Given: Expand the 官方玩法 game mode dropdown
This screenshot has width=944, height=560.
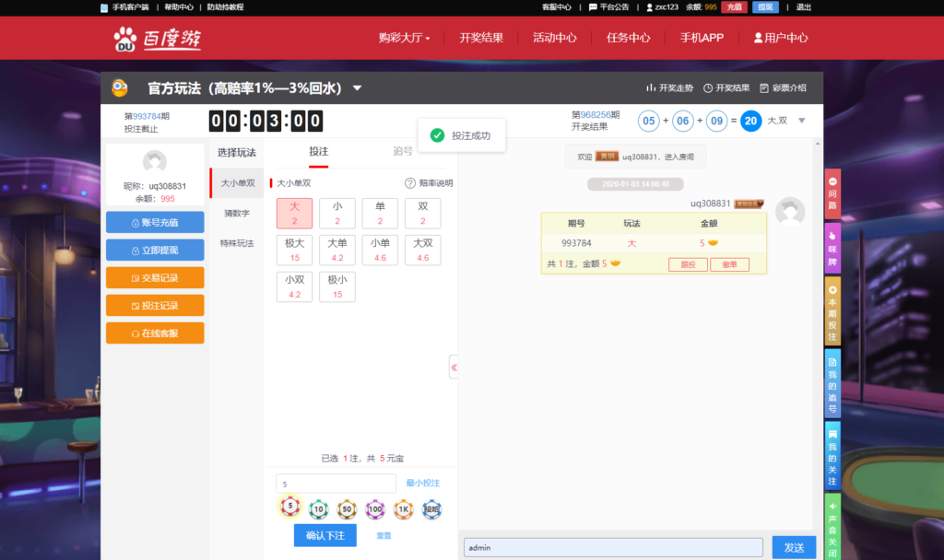Looking at the screenshot, I should [x=357, y=87].
